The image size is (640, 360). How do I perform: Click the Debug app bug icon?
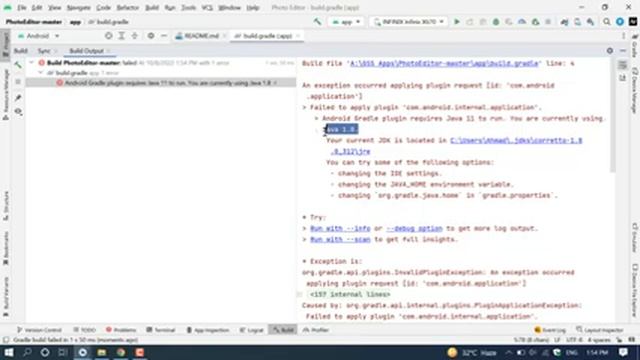coord(496,22)
